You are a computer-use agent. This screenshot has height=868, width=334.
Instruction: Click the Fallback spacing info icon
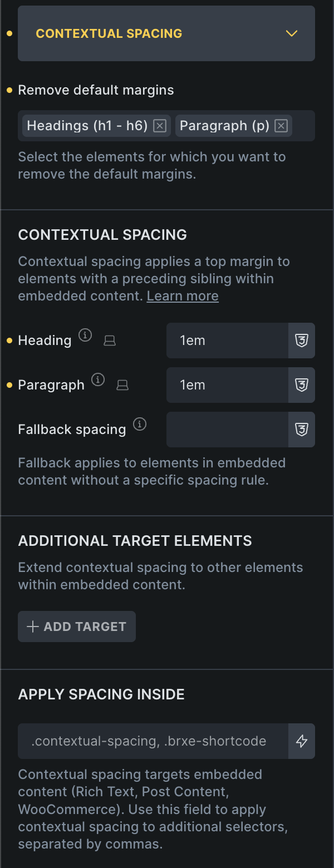[140, 425]
